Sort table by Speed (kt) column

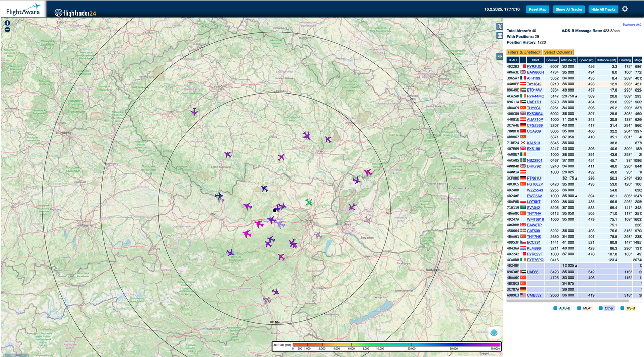click(586, 60)
